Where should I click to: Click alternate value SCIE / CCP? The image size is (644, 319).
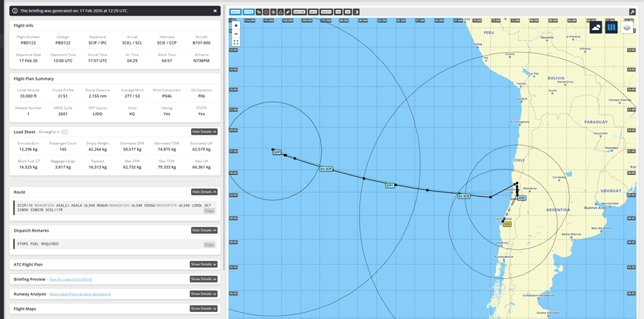click(167, 42)
